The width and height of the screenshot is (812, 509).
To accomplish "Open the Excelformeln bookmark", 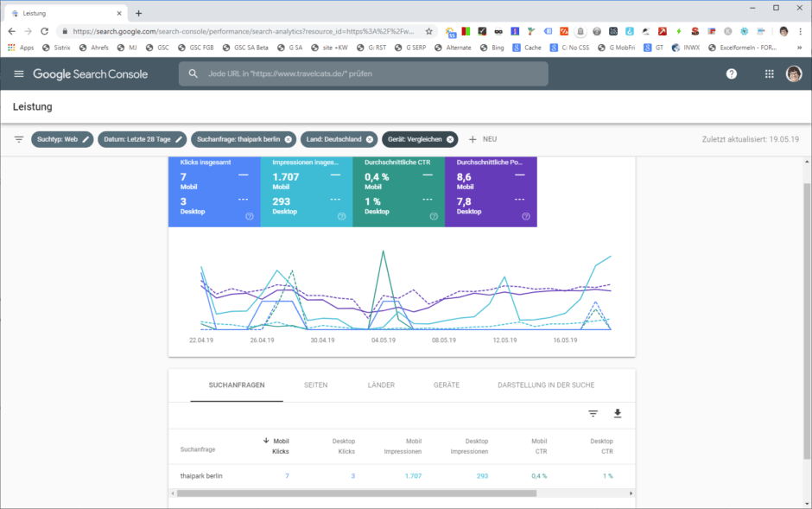I will coord(742,48).
